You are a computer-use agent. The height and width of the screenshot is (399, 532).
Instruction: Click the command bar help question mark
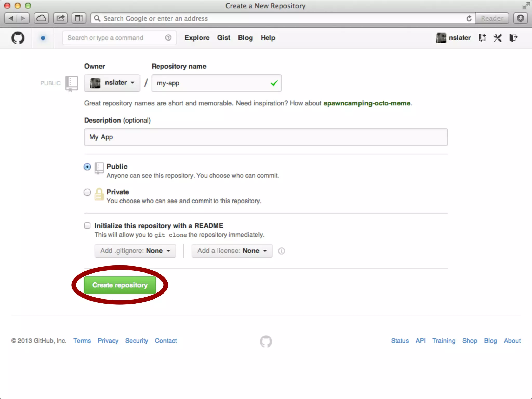coord(168,38)
